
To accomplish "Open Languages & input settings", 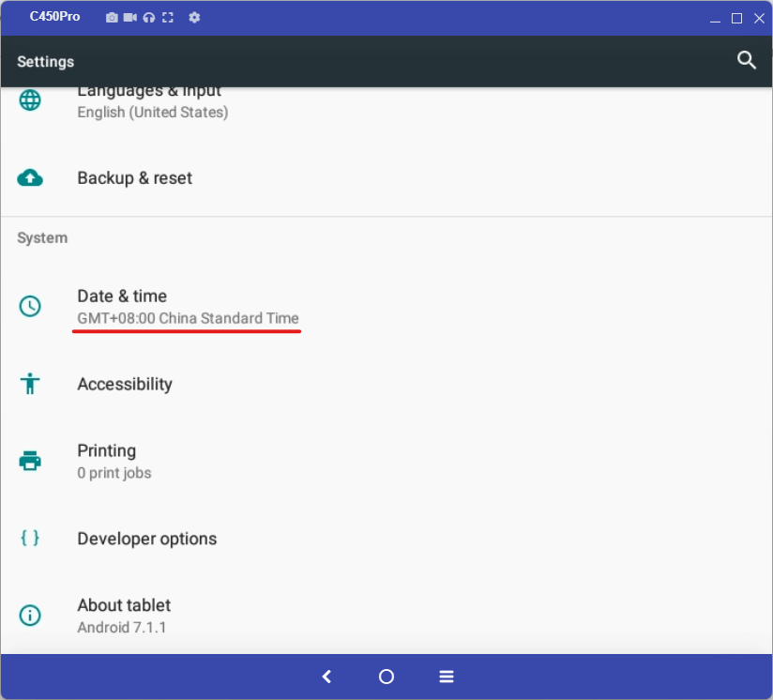I will (x=152, y=101).
